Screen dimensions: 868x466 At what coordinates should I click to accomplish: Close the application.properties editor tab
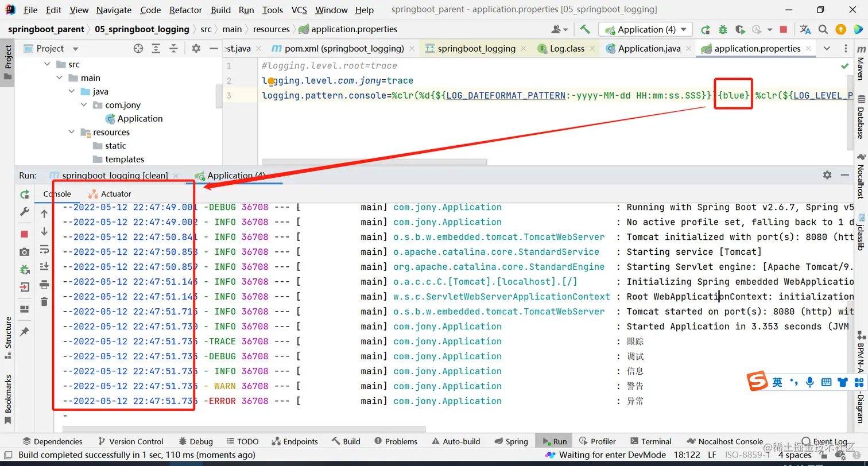[x=808, y=49]
